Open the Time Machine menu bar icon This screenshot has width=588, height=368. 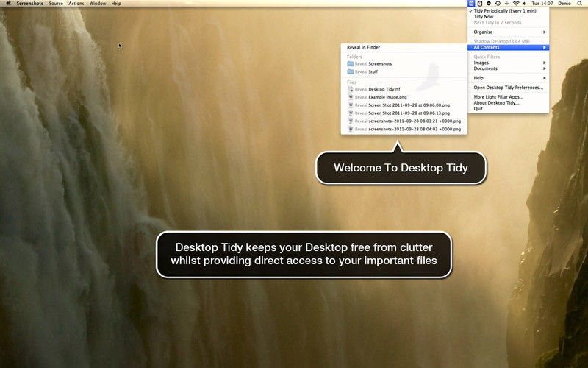click(x=498, y=4)
